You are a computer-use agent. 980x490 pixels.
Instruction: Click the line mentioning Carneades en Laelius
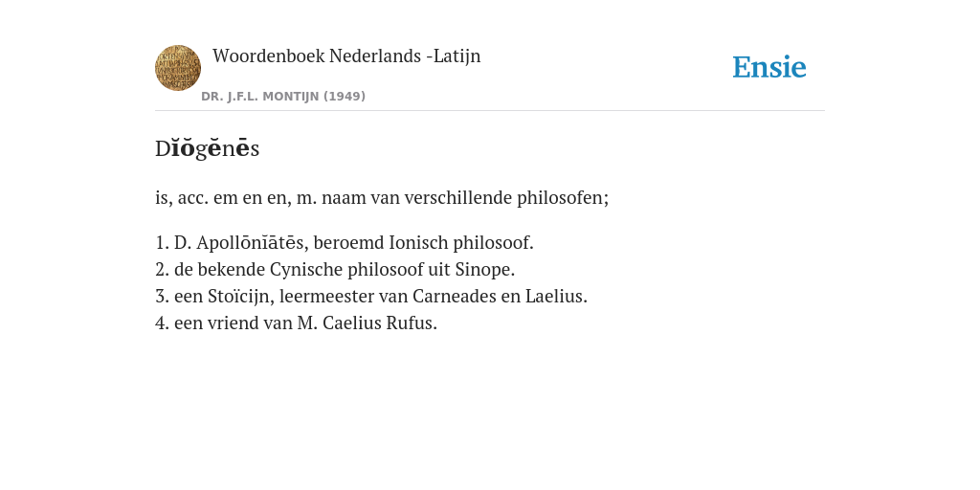371,297
